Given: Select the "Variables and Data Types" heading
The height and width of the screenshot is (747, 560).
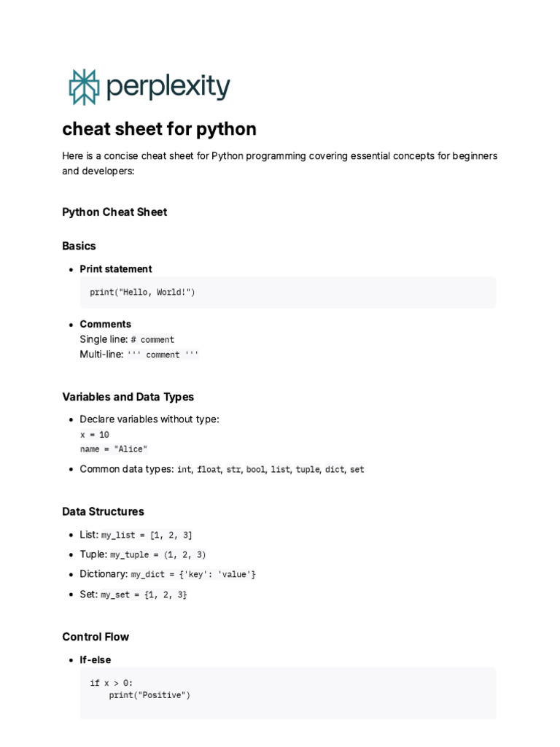Looking at the screenshot, I should click(x=128, y=397).
